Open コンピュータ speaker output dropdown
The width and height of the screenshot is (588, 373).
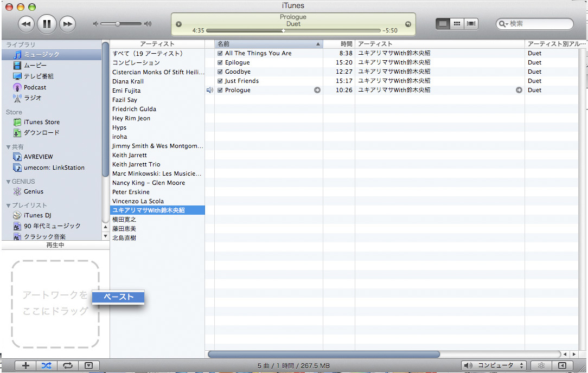point(494,365)
